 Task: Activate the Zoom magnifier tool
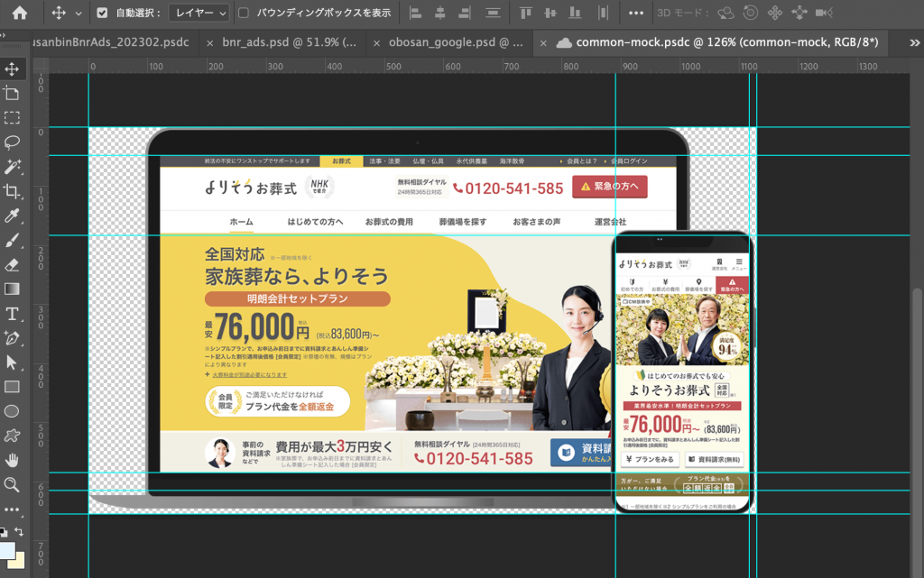pos(12,484)
